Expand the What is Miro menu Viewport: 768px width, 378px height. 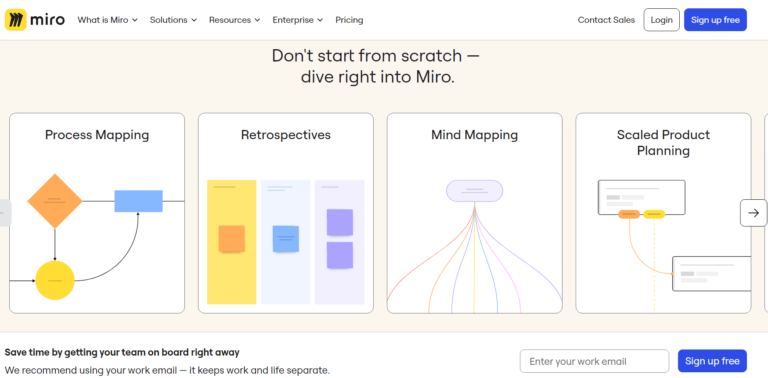(108, 20)
